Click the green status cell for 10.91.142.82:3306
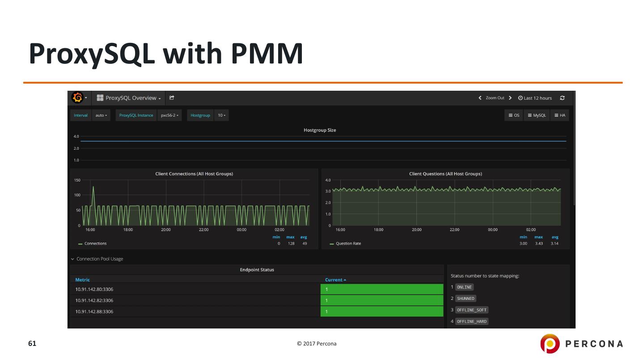This screenshot has height=362, width=644. pos(382,300)
